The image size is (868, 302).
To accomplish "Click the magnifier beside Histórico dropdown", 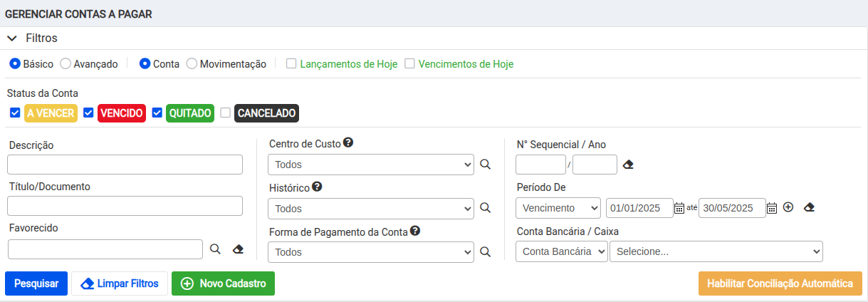I will (485, 208).
